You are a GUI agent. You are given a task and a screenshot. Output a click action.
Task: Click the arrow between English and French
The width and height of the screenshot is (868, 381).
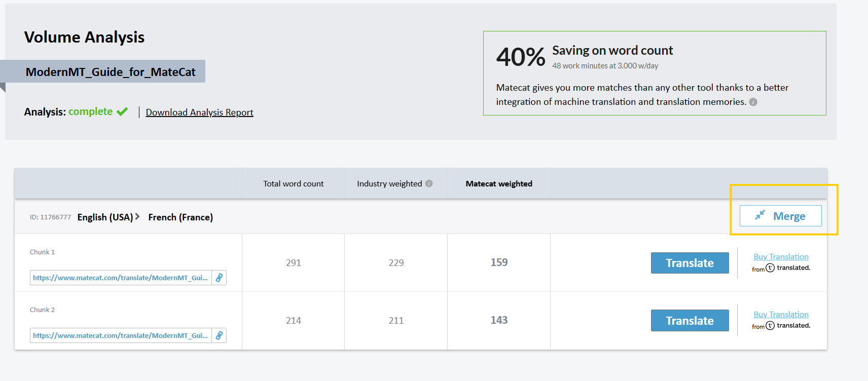pos(137,216)
